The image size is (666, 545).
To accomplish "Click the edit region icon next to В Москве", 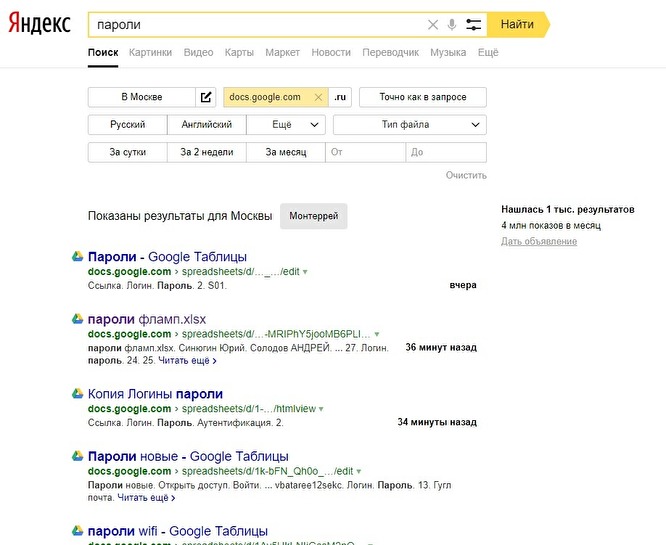I will pos(206,97).
